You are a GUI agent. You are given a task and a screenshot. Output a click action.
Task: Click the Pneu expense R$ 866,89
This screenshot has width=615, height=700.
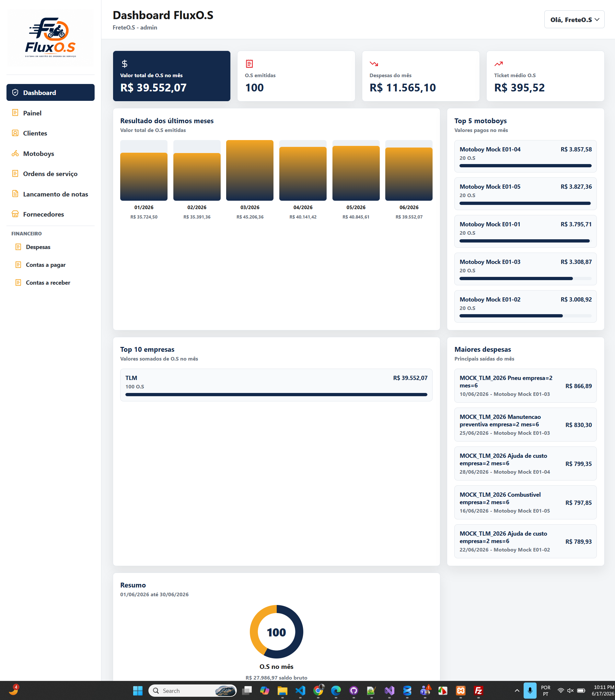pyautogui.click(x=525, y=386)
